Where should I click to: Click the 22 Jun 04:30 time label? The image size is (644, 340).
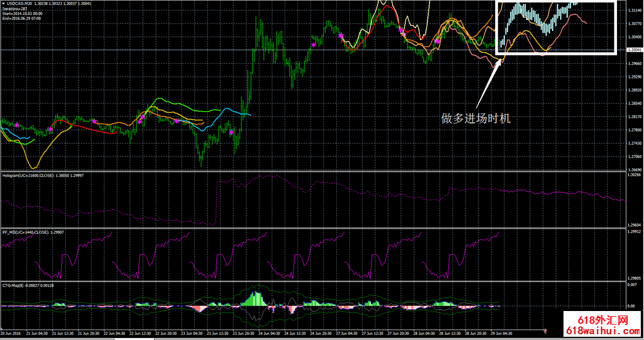point(115,334)
